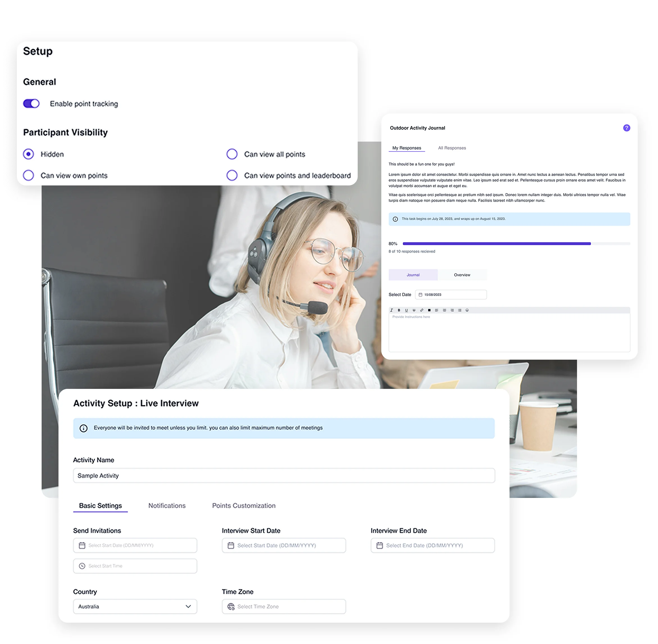This screenshot has width=658, height=644.
Task: Create a bulleted list in the editor
Action: click(x=460, y=310)
